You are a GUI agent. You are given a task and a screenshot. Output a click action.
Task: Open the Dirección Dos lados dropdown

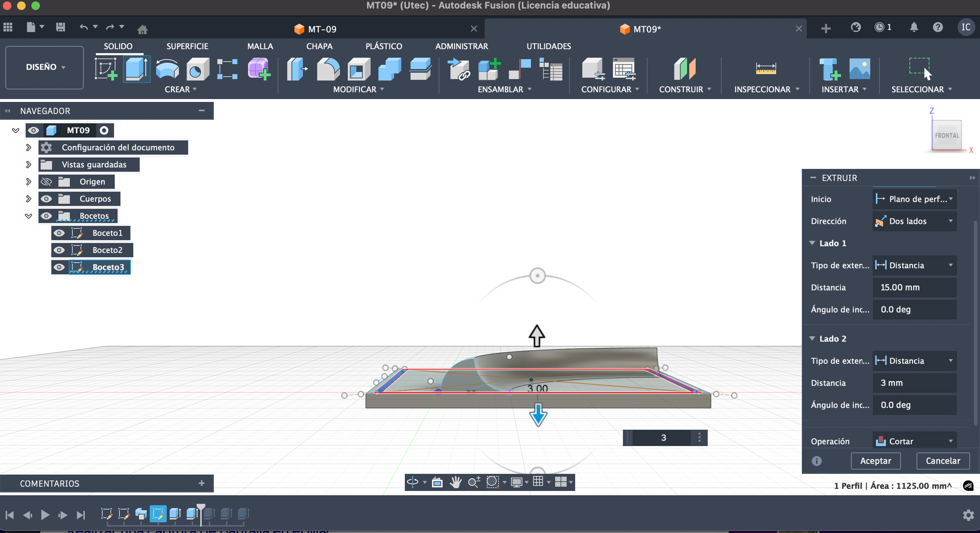pyautogui.click(x=914, y=221)
